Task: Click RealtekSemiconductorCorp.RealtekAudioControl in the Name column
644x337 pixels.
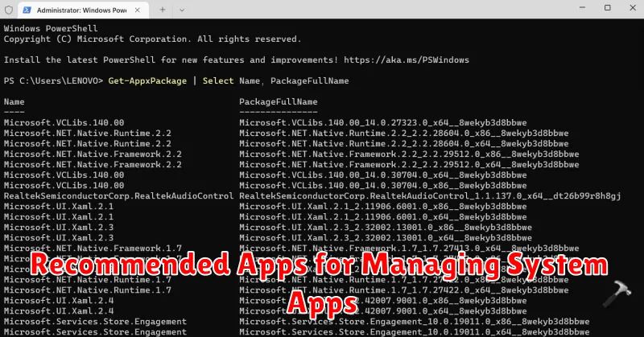Action: tap(118, 195)
